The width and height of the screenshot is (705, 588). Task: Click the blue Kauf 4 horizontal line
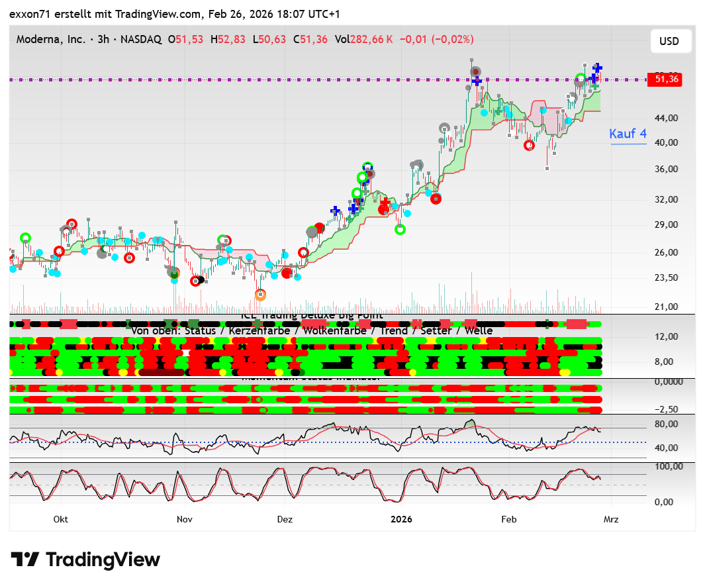(628, 144)
